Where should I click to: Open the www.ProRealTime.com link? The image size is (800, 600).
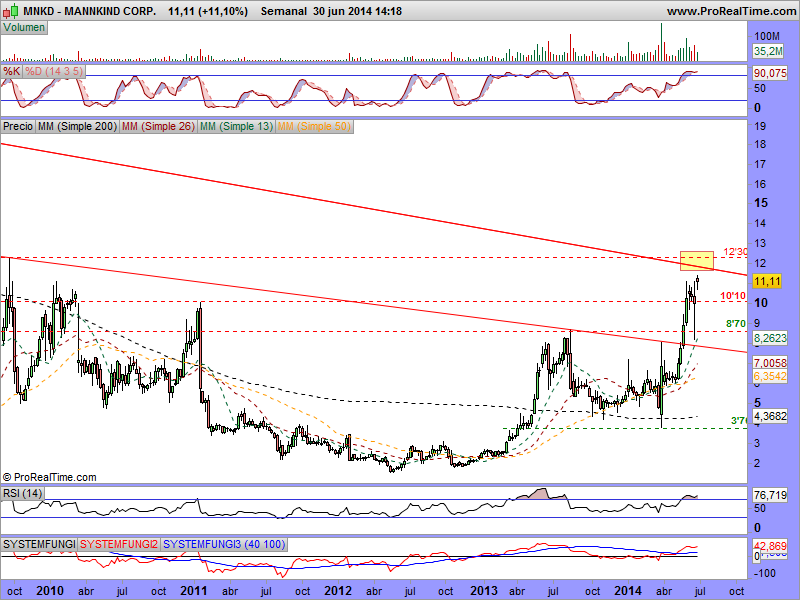pos(731,11)
